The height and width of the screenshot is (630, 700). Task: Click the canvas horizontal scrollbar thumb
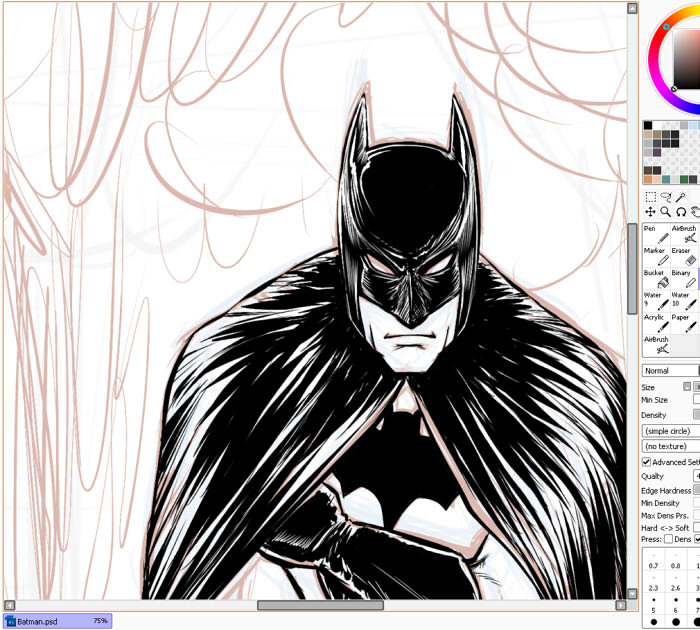coord(320,605)
